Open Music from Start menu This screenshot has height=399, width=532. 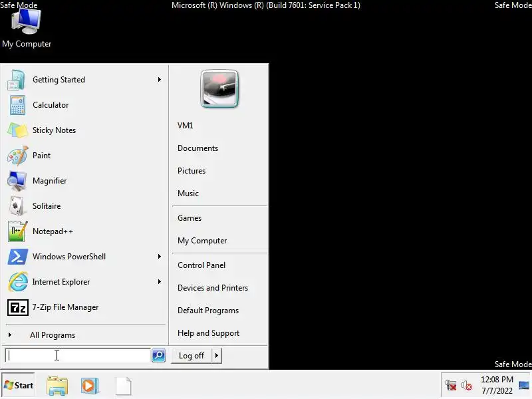[188, 194]
